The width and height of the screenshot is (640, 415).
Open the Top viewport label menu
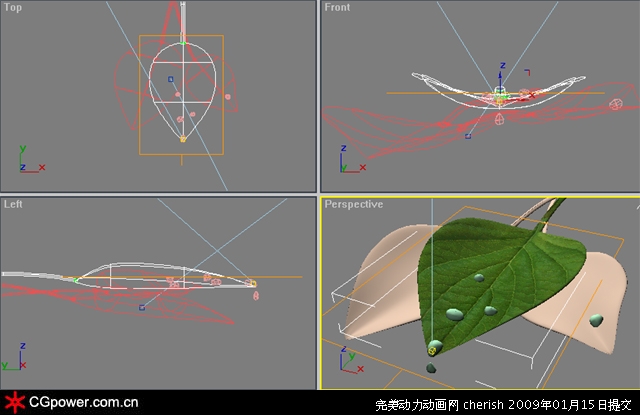click(13, 8)
